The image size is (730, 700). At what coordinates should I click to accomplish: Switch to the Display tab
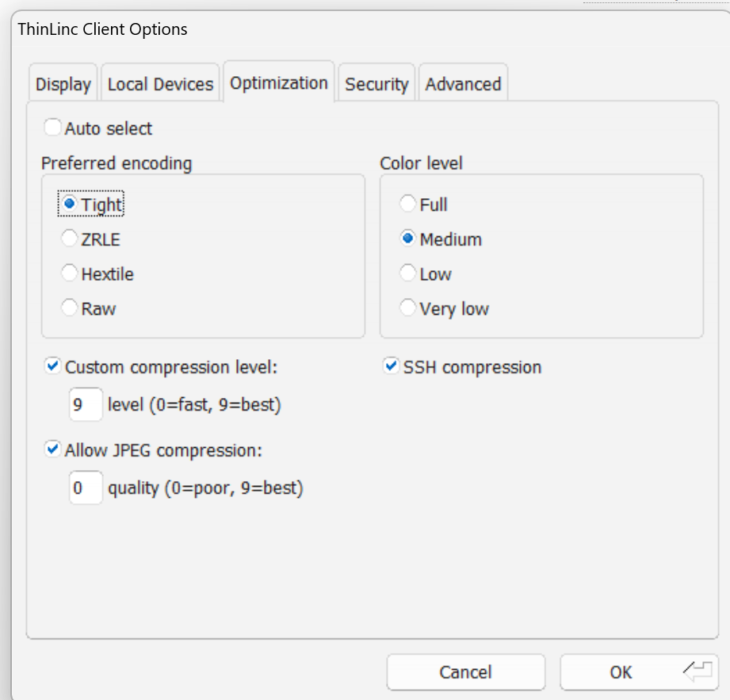63,84
